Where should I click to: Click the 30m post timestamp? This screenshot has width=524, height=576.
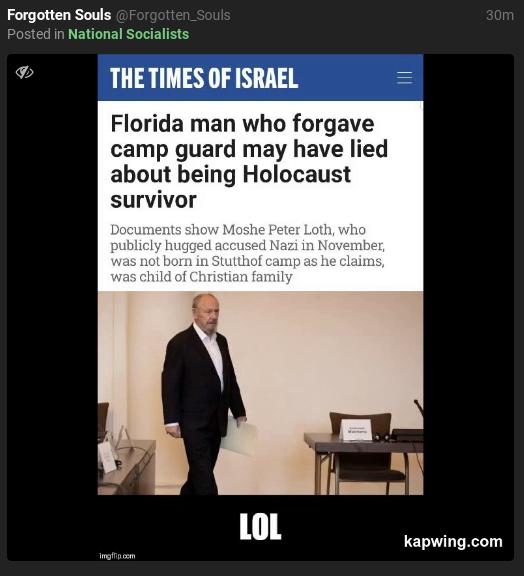click(x=499, y=15)
